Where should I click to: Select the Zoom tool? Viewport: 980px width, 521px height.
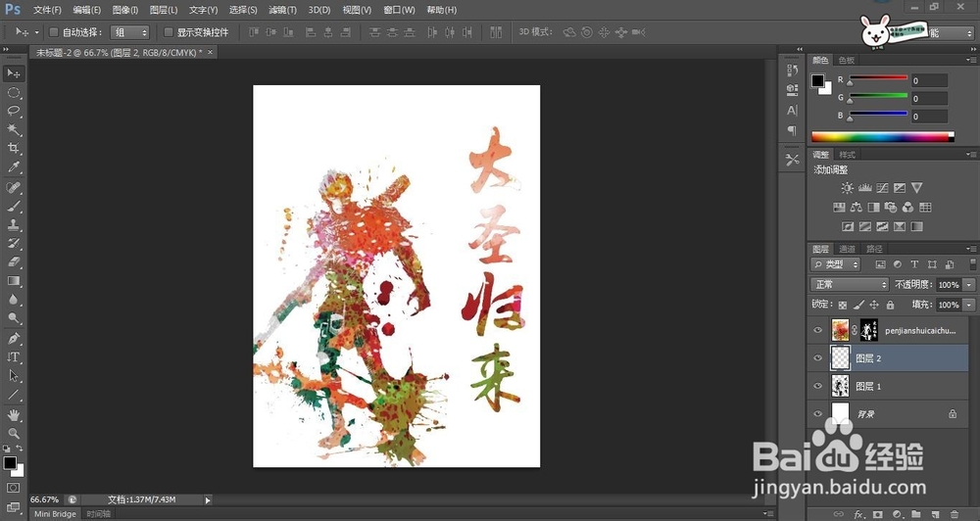[x=14, y=433]
